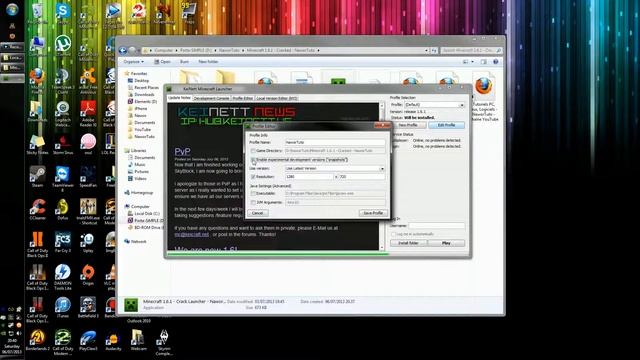Launch Far Cry 3 shortcut
Viewport: 640px width, 360px height.
pyautogui.click(x=62, y=242)
